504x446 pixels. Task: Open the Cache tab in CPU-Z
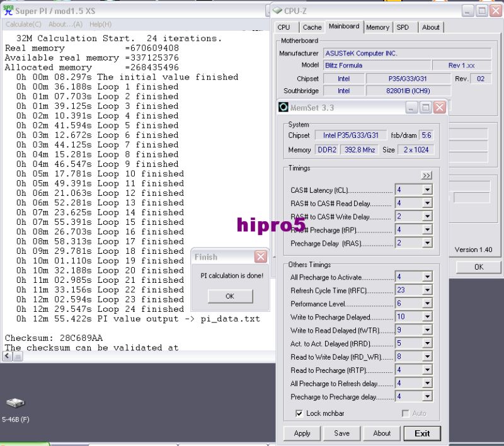pyautogui.click(x=312, y=27)
